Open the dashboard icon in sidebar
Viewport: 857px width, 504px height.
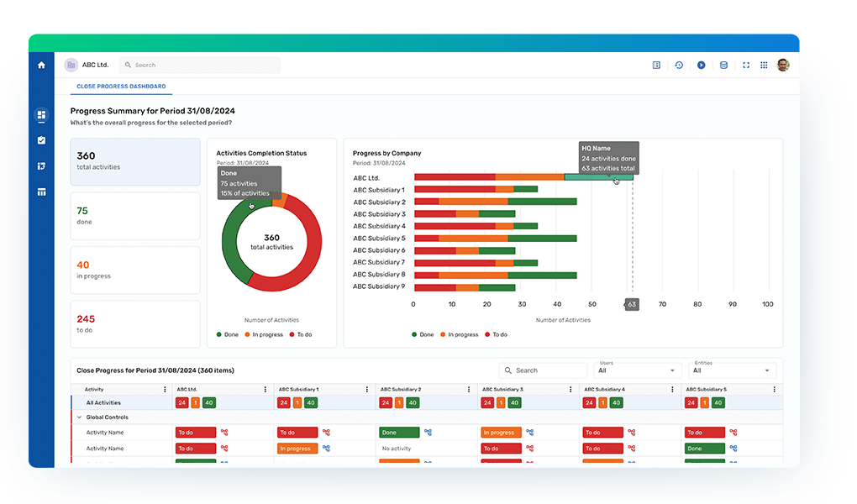point(41,115)
